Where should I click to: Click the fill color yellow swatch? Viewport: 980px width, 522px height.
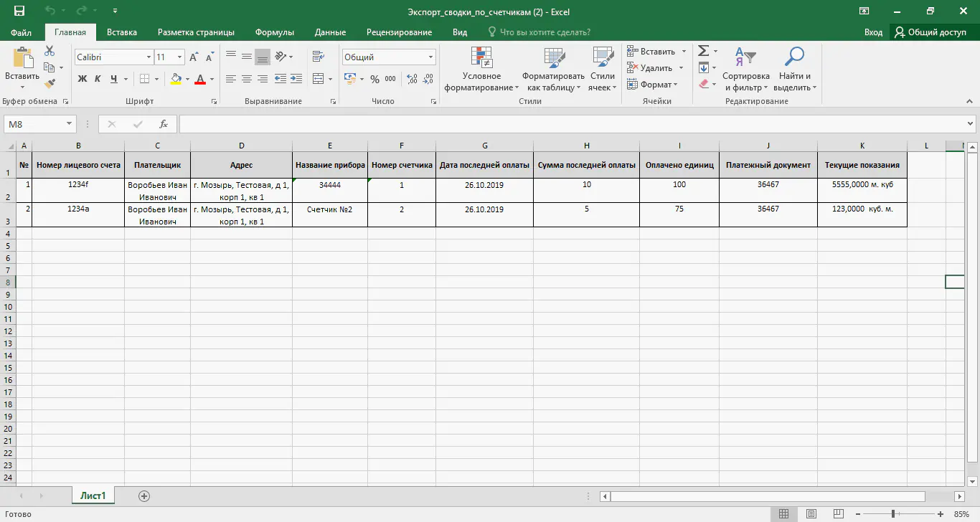(x=176, y=79)
